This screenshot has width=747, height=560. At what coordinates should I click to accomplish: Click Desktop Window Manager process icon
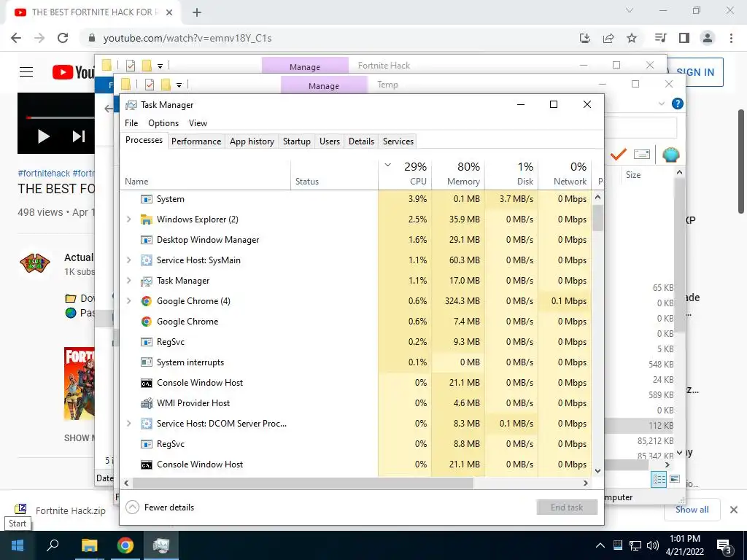(x=146, y=240)
